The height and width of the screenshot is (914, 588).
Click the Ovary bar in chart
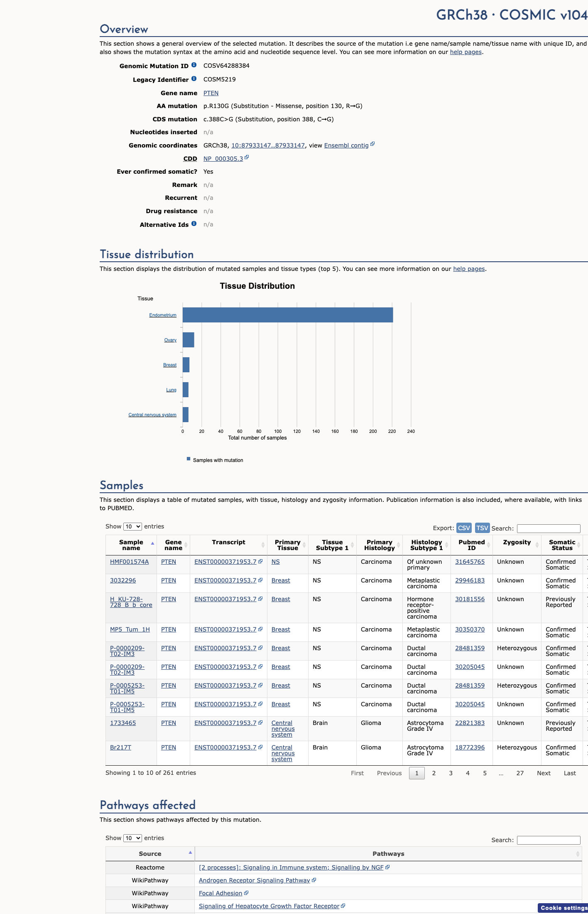click(189, 340)
